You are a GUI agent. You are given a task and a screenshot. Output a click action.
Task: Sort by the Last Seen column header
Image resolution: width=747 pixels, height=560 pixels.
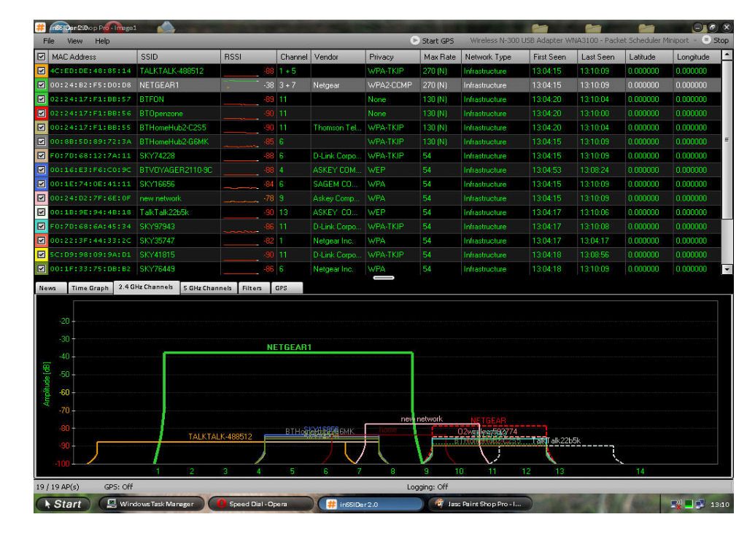point(601,57)
